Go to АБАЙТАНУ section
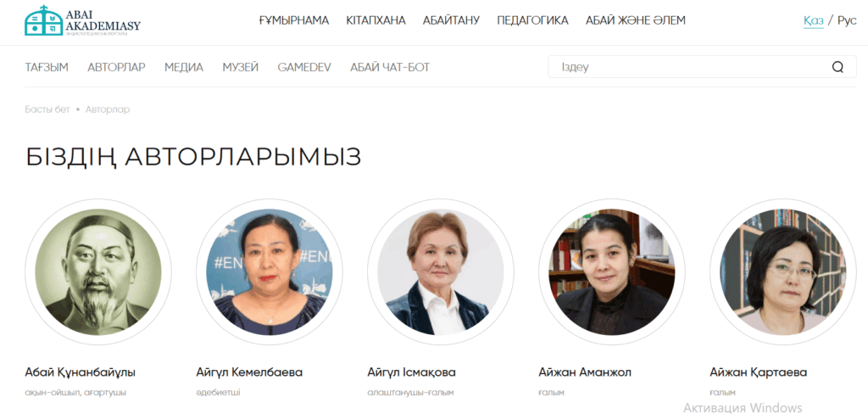Image resolution: width=868 pixels, height=419 pixels. (x=451, y=20)
